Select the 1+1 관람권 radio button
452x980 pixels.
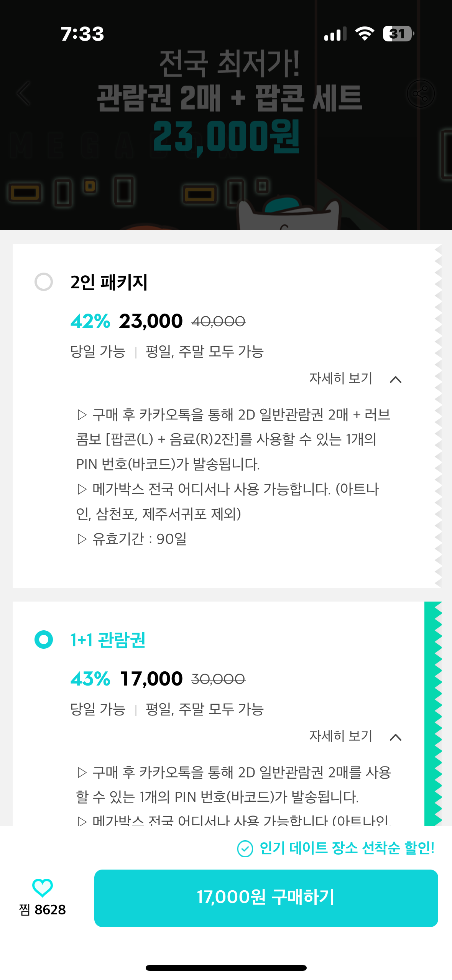pyautogui.click(x=44, y=639)
